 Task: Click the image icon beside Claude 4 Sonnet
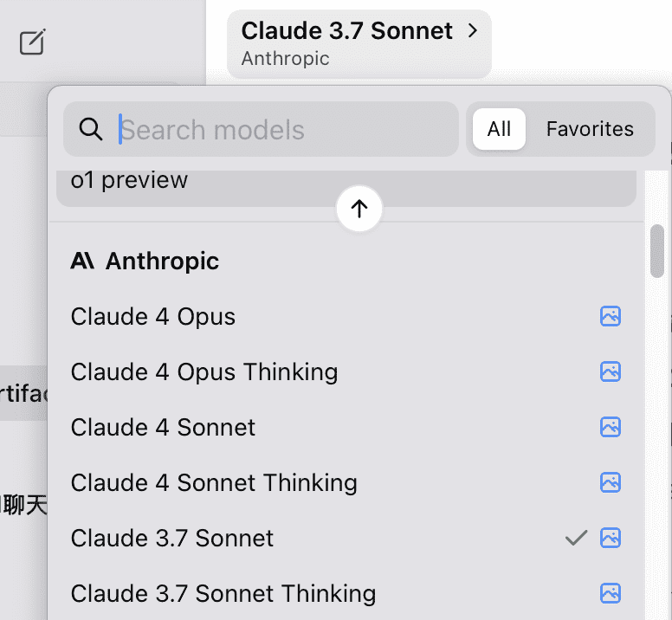click(611, 427)
